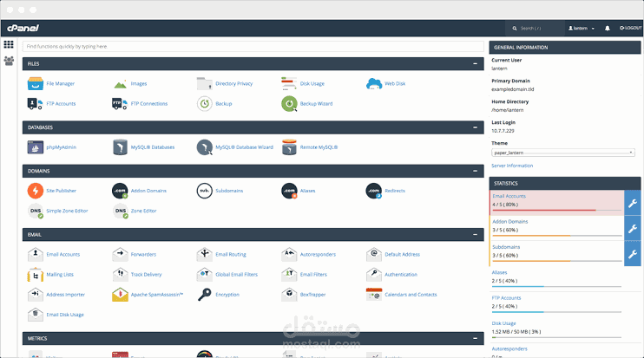Open the Web Disk cloud icon
644x358 pixels.
[374, 84]
